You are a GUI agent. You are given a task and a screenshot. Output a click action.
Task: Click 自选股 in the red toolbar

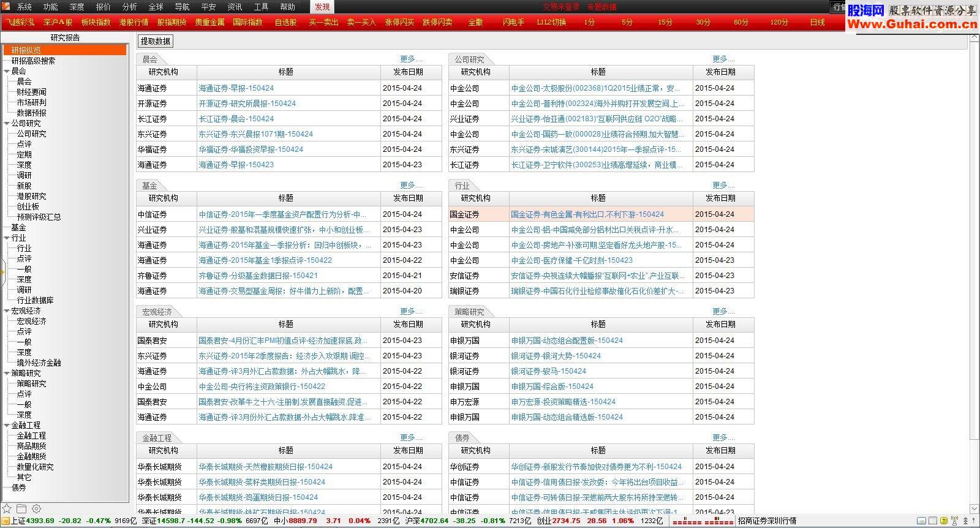coord(285,22)
